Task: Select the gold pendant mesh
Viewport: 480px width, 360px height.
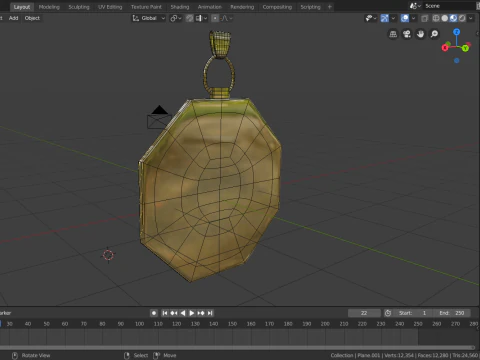Action: tap(210, 190)
